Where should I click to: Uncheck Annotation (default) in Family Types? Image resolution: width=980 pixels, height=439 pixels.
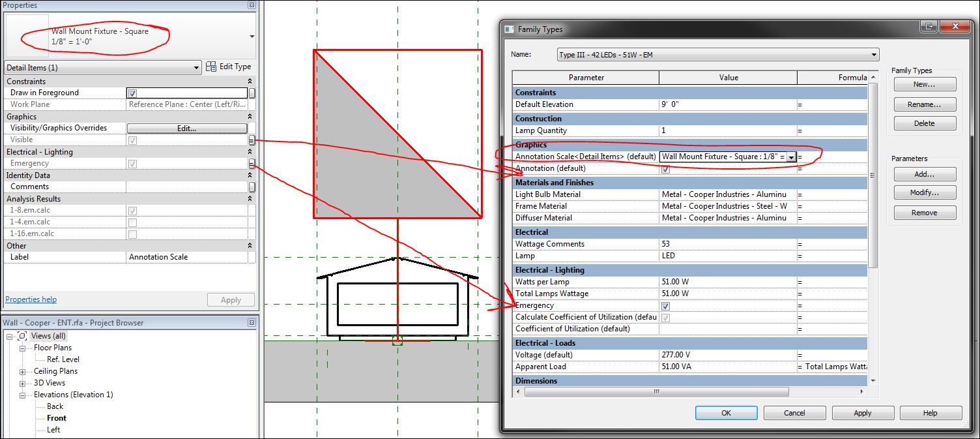pyautogui.click(x=665, y=168)
